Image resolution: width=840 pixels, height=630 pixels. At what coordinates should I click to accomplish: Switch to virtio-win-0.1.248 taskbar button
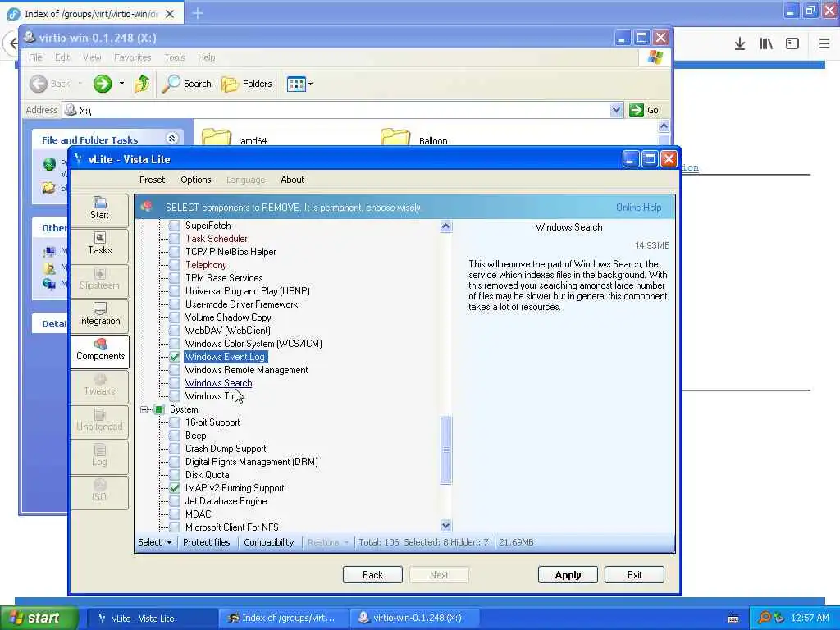tap(415, 618)
